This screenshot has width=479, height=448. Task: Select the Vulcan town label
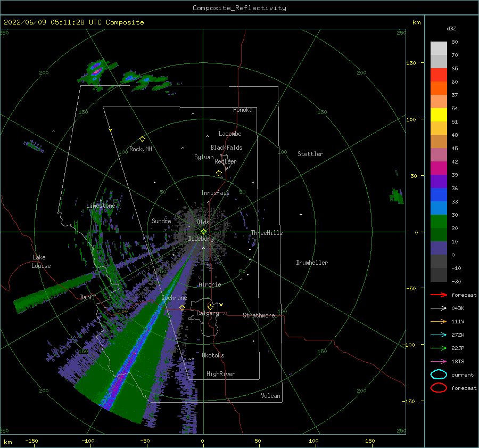click(x=271, y=396)
